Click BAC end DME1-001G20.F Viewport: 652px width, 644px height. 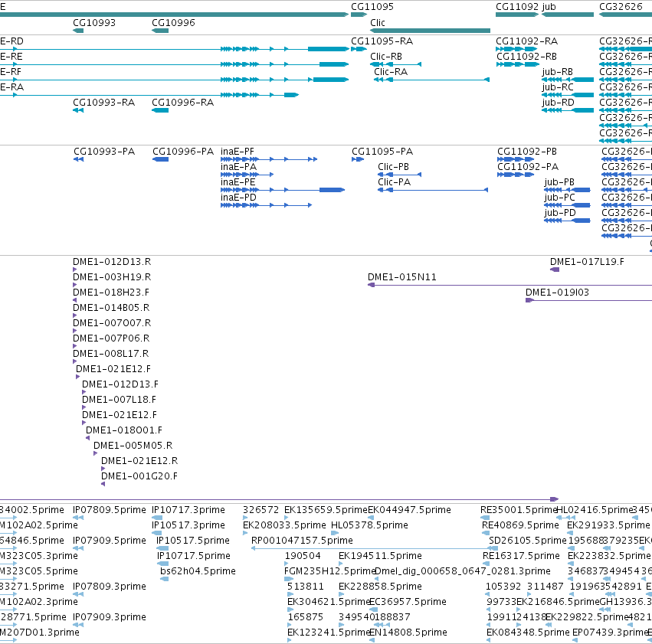103,485
